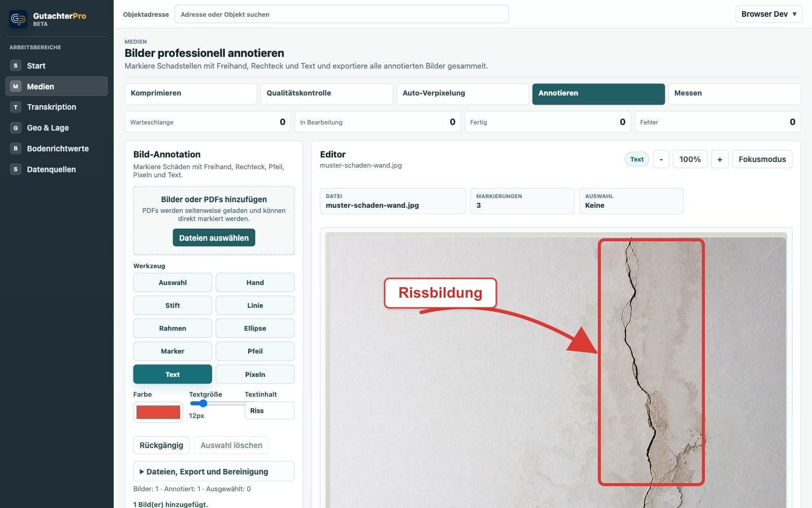
Task: Focus the Objektadresse search field
Action: click(x=342, y=14)
